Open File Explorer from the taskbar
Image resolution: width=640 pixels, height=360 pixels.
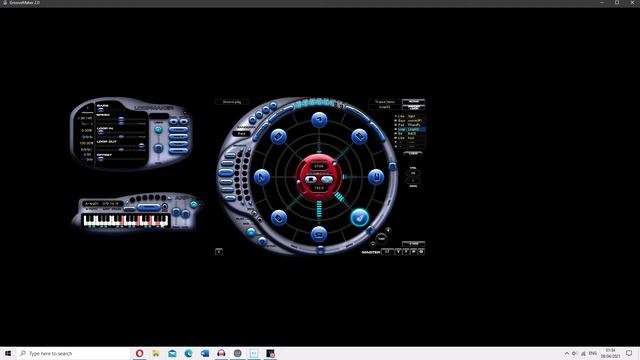(x=156, y=353)
